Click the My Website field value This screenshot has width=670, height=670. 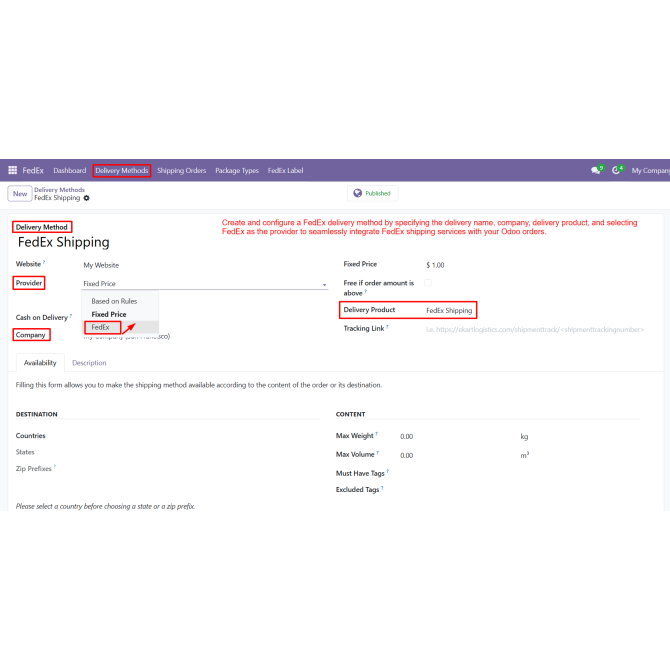click(x=101, y=265)
